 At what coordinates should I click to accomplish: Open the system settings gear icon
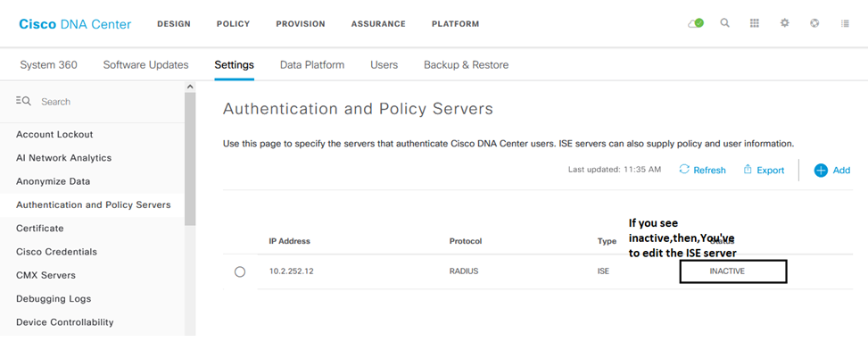(784, 23)
